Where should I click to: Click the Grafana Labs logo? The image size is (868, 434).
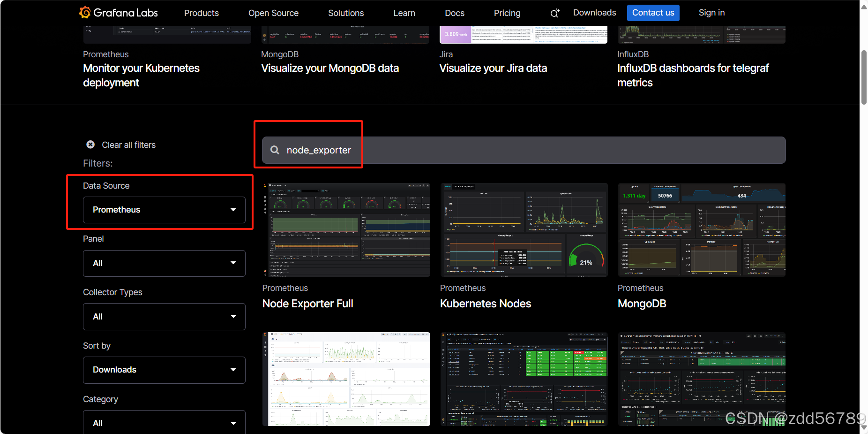pyautogui.click(x=118, y=13)
